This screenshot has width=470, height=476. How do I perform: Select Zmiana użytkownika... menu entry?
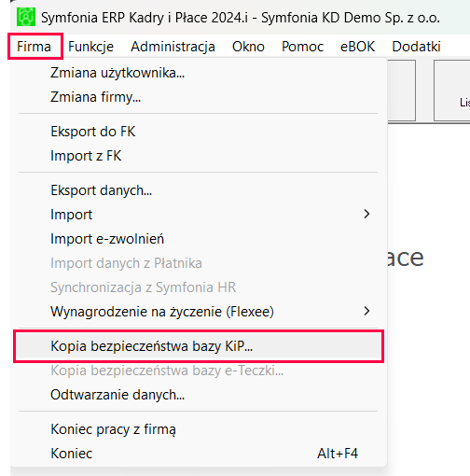tap(199, 73)
